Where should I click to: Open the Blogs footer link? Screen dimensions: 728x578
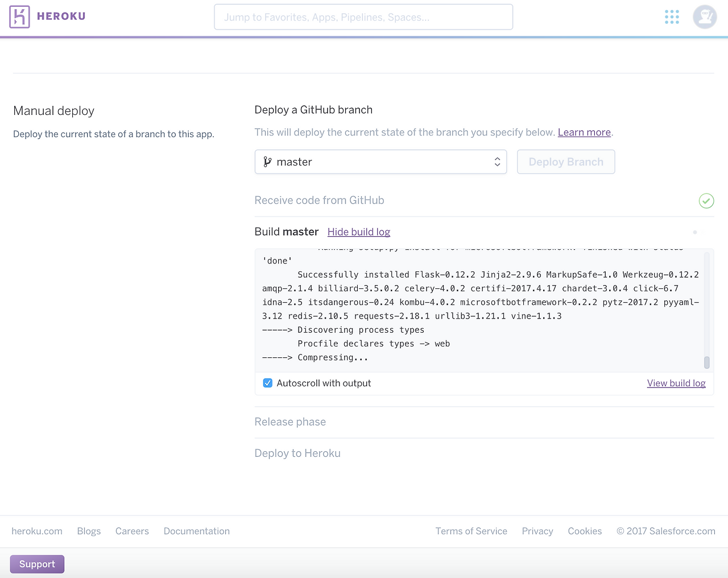coord(89,531)
